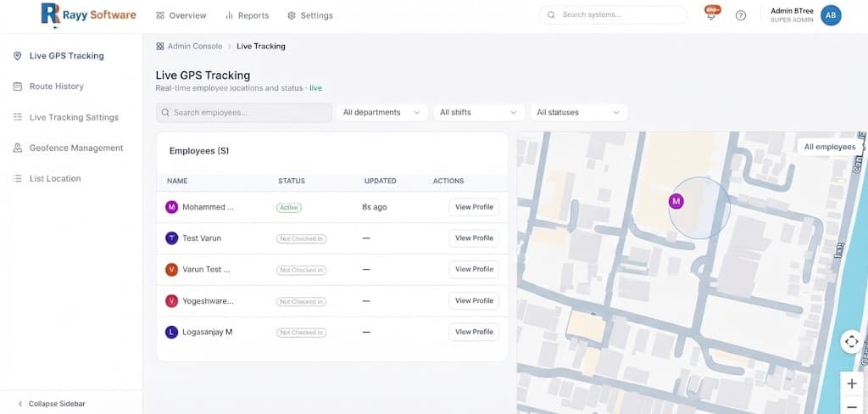Click the Route History icon
Screen dimensions: 868x414
coord(17,87)
